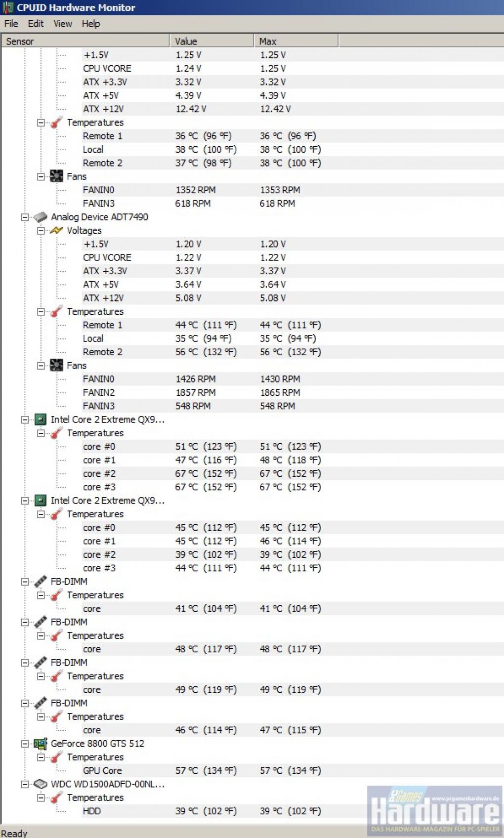Select the HDD temperature row
The image size is (504, 838).
coord(293,811)
